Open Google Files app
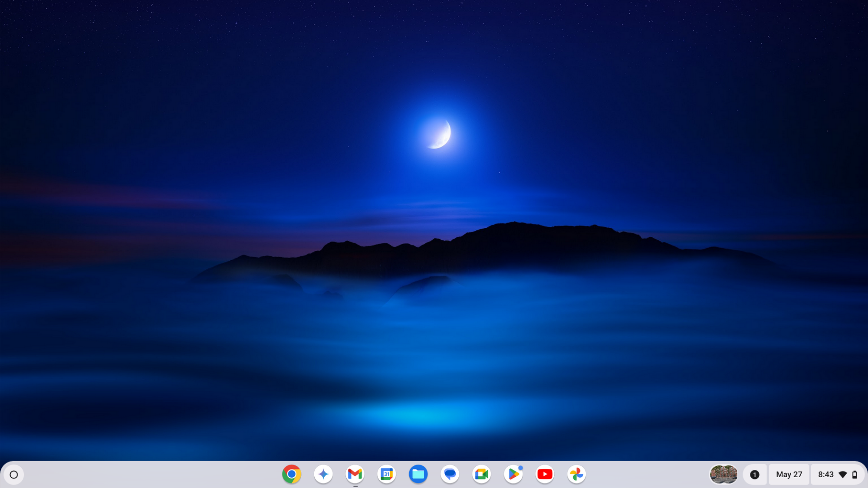This screenshot has height=488, width=868. [418, 474]
